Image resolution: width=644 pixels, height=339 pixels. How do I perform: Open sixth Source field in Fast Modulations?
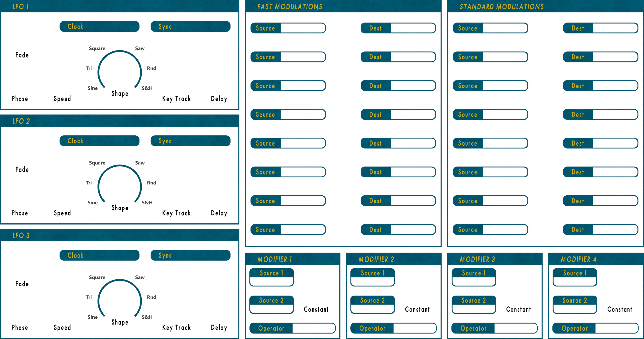tap(288, 172)
